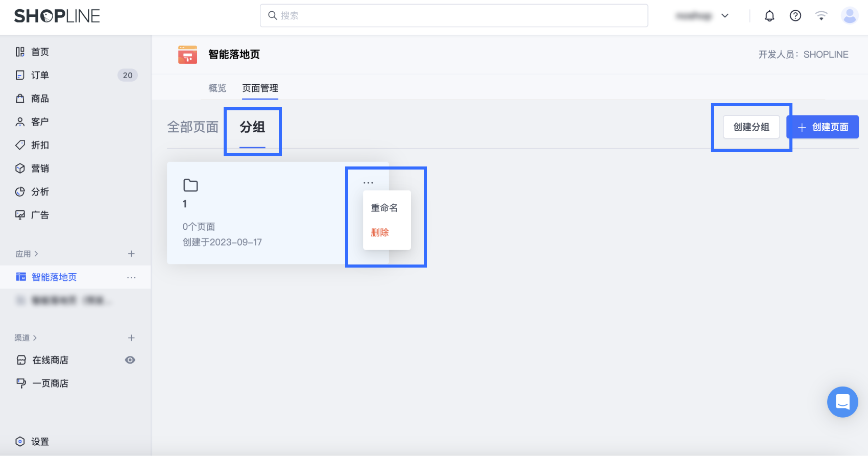868x456 pixels.
Task: Click the three-dot menu on group card
Action: [368, 182]
